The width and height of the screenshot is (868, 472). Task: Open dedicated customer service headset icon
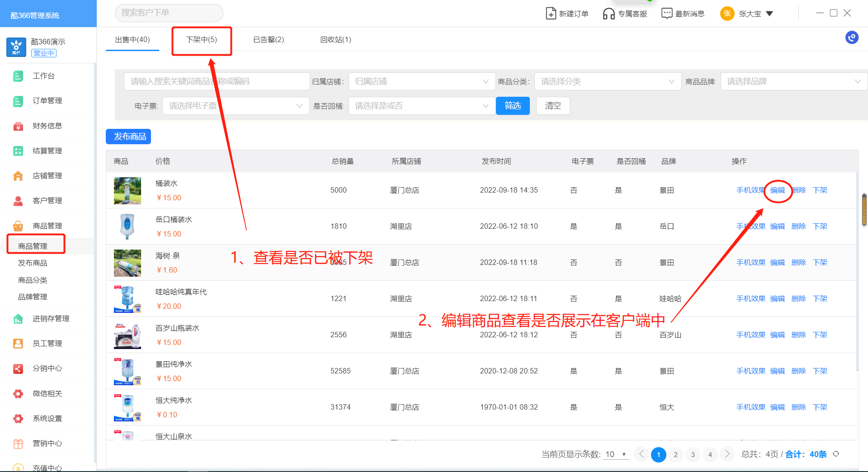(609, 14)
